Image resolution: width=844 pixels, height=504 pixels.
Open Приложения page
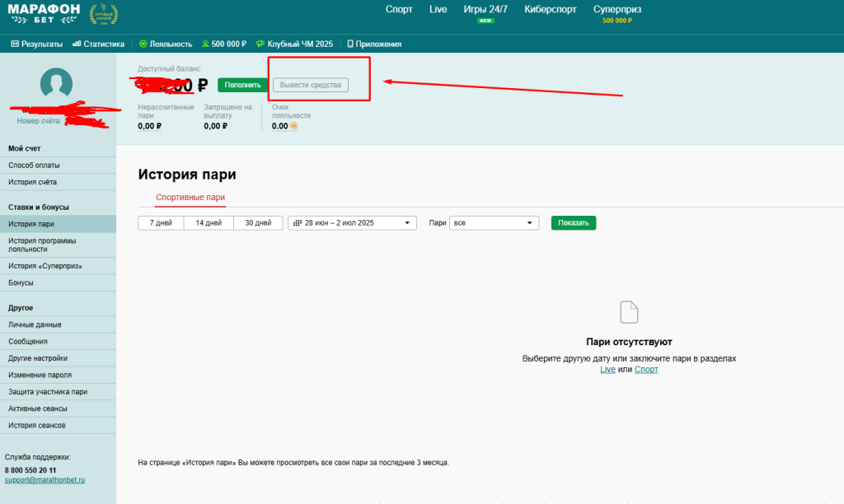pyautogui.click(x=374, y=44)
